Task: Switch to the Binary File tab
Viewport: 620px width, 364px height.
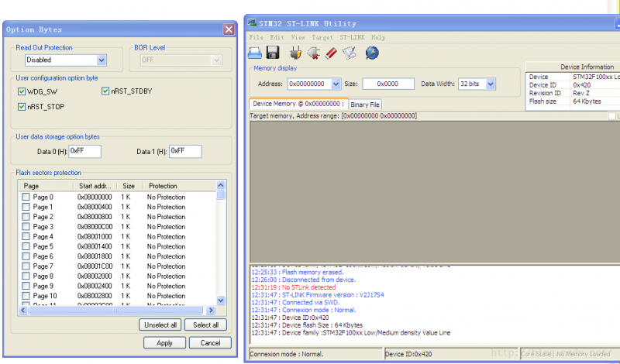Action: pyautogui.click(x=365, y=105)
